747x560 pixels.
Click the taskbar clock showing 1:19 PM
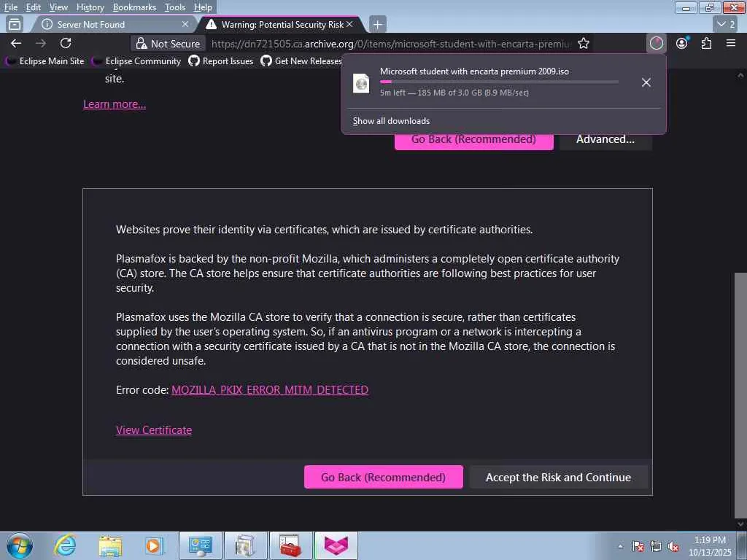710,545
